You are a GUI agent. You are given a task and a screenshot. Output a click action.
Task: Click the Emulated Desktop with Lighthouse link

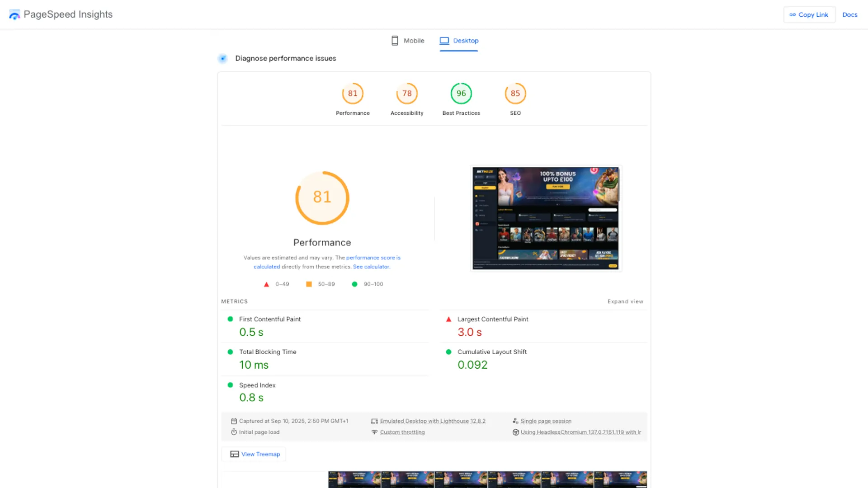coord(433,421)
